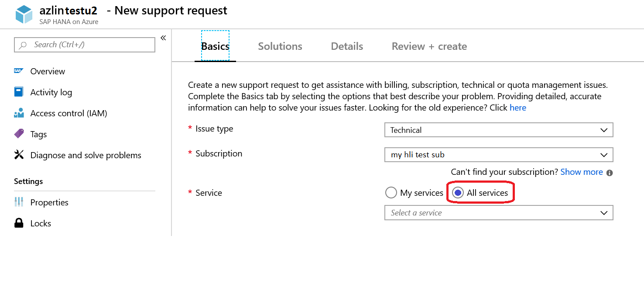The image size is (644, 295).
Task: Click the Locks padlock icon
Action: [19, 223]
